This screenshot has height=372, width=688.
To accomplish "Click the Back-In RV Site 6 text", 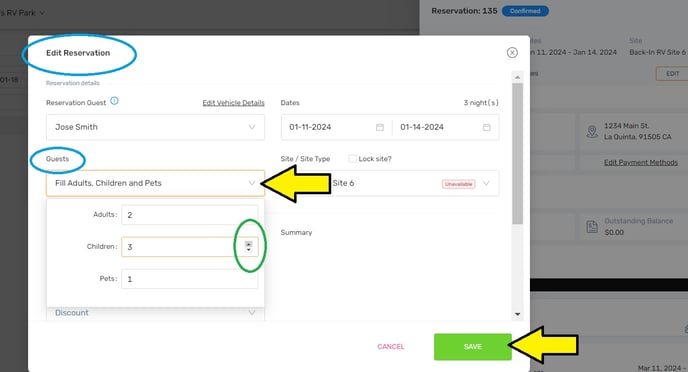I will tap(657, 52).
